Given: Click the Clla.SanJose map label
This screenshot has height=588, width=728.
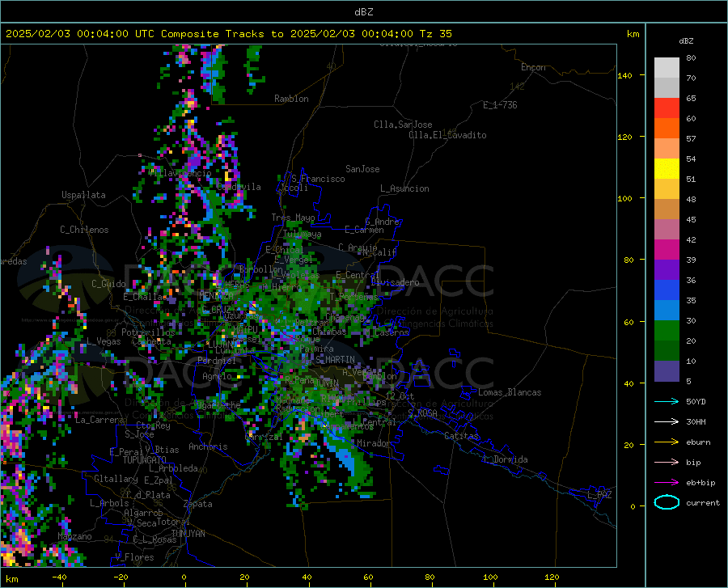Looking at the screenshot, I should pos(403,125).
